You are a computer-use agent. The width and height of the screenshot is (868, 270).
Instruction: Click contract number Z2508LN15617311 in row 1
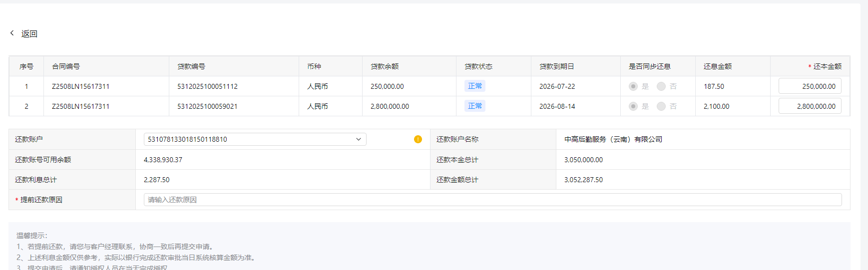click(x=80, y=86)
